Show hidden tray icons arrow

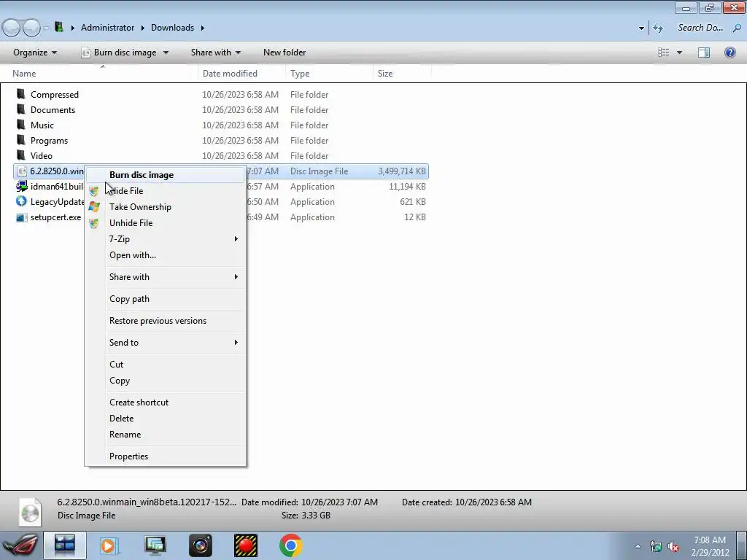[x=638, y=546]
